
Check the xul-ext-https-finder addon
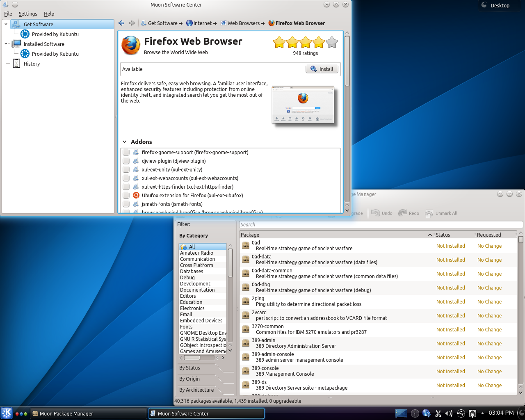tap(126, 187)
